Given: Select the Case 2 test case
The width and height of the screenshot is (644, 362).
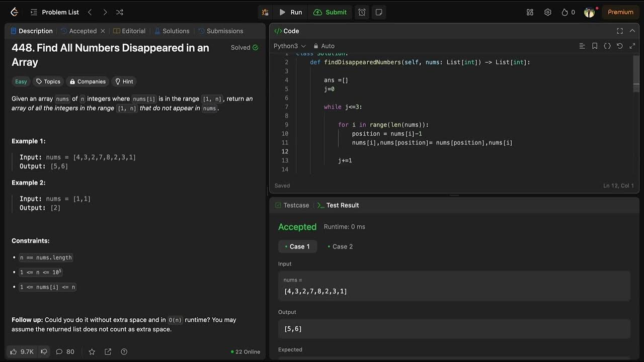Looking at the screenshot, I should click(x=340, y=246).
